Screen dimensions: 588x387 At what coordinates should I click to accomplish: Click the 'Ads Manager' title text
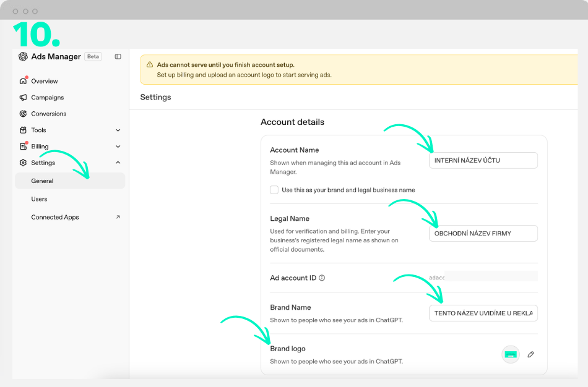tap(56, 57)
